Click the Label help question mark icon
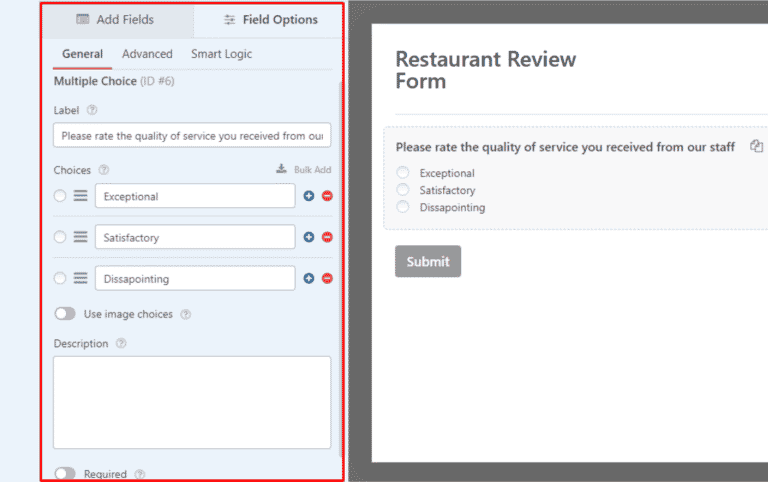768x482 pixels. point(92,110)
